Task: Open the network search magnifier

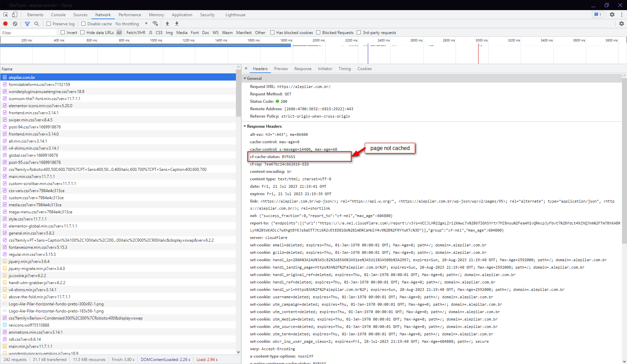Action: (36, 24)
